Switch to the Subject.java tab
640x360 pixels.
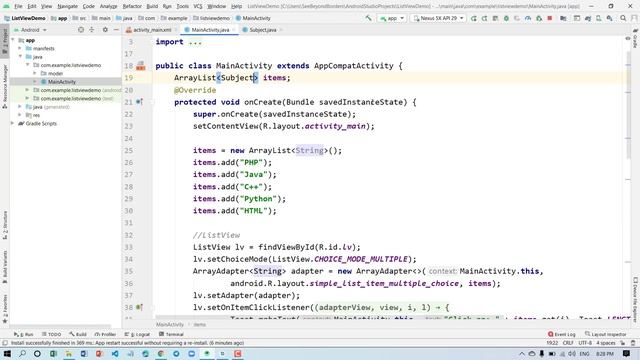point(261,30)
